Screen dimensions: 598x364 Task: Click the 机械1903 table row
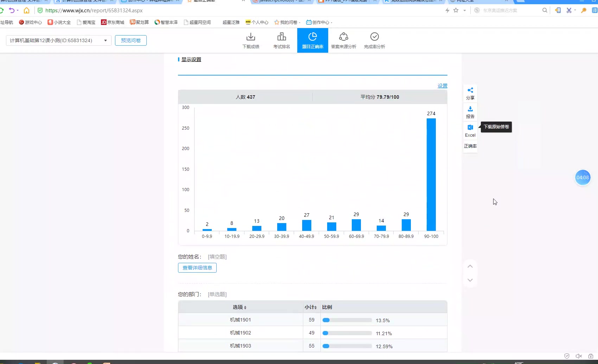(x=312, y=346)
